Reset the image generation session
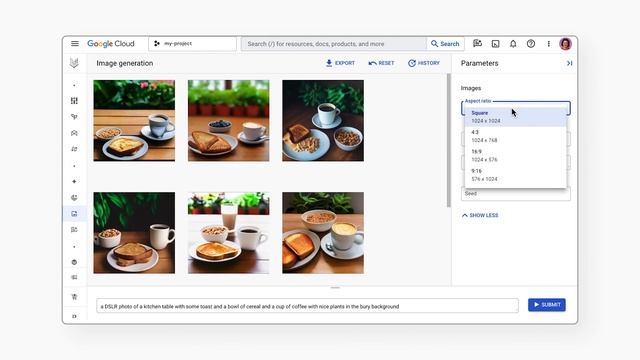Screen dimensions: 640x360 [x=381, y=63]
